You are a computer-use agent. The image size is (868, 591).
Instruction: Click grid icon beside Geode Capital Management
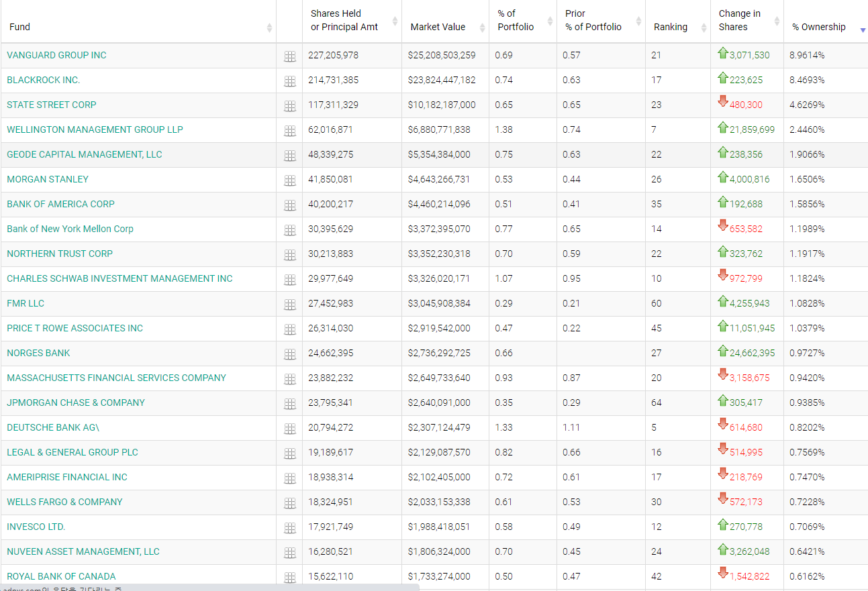point(290,156)
